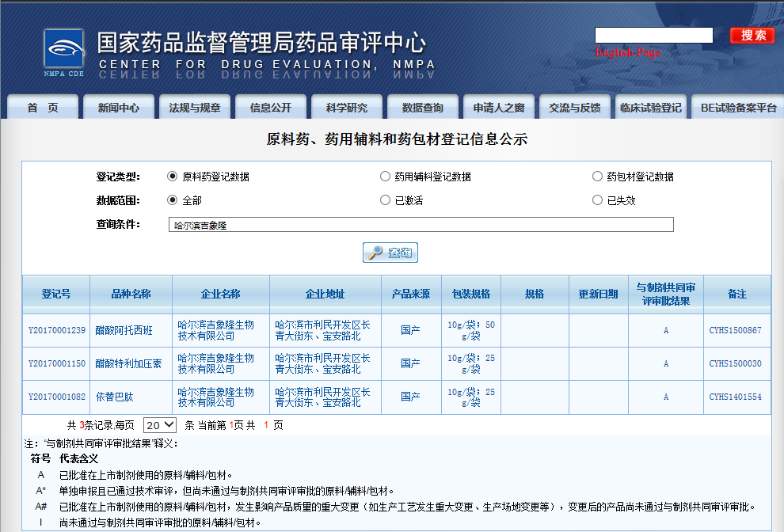Screen dimensions: 784x532
Task: Open the 数据查询 navigation tab
Action: click(422, 108)
